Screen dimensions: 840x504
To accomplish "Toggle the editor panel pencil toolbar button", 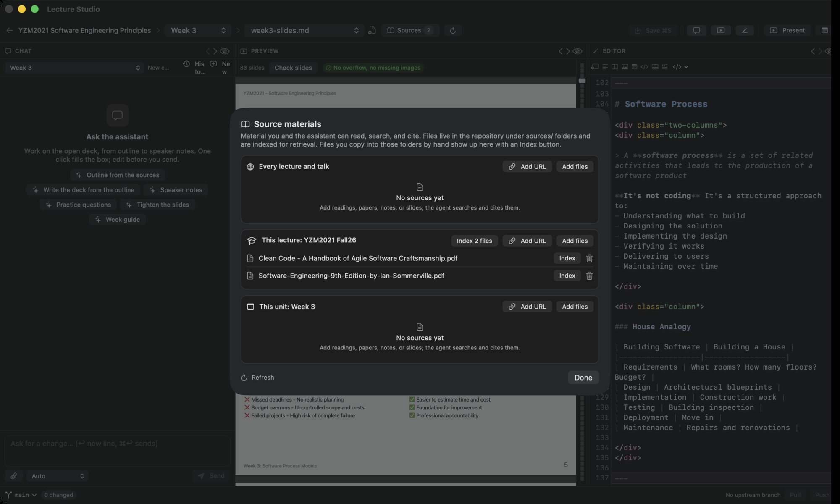I will (x=745, y=30).
